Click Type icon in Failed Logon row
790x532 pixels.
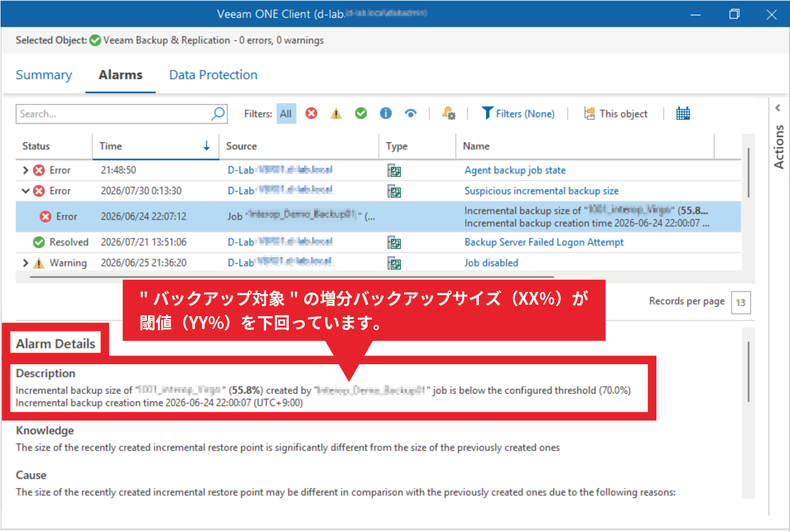coord(394,243)
